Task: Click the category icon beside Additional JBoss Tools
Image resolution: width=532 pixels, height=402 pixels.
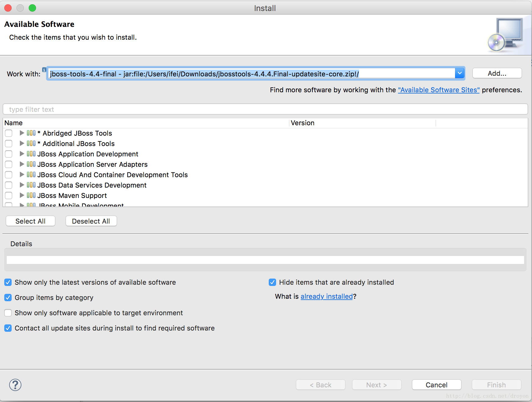Action: pyautogui.click(x=31, y=143)
